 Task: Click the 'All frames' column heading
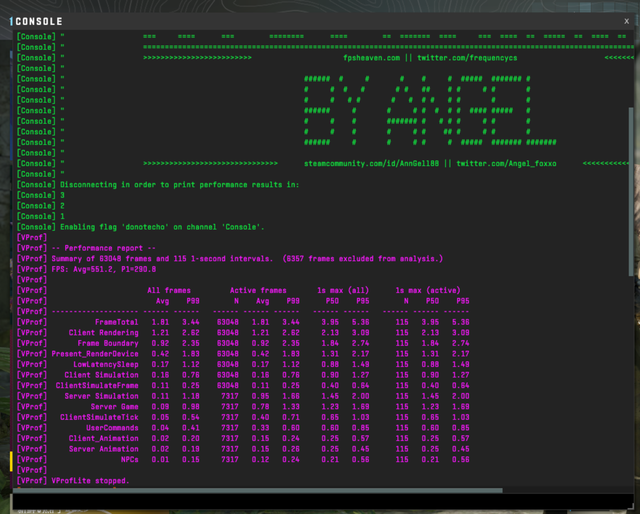pyautogui.click(x=169, y=291)
